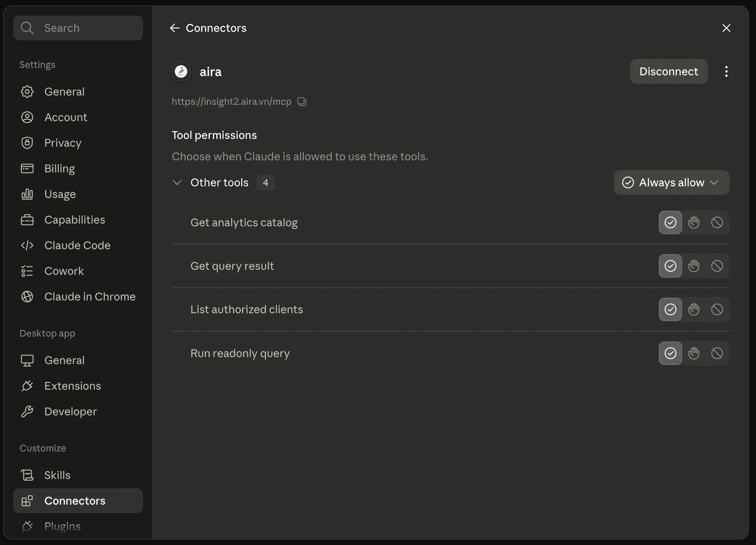Click the aira connector logo
This screenshot has height=545, width=756.
click(x=181, y=72)
